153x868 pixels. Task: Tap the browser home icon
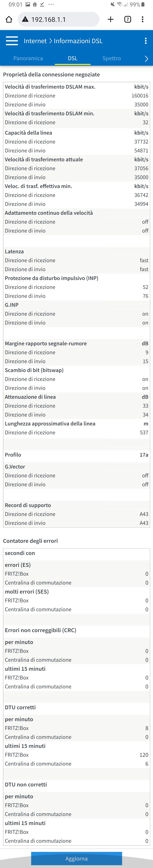click(x=9, y=19)
